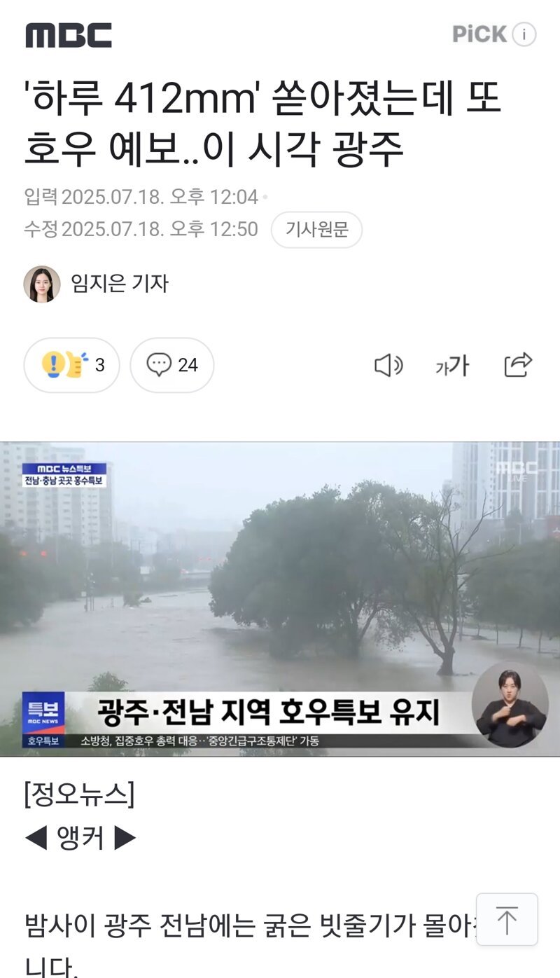Screen dimensions: 560x978
Task: Tap the speaker icon to hear the article
Action: 388,365
